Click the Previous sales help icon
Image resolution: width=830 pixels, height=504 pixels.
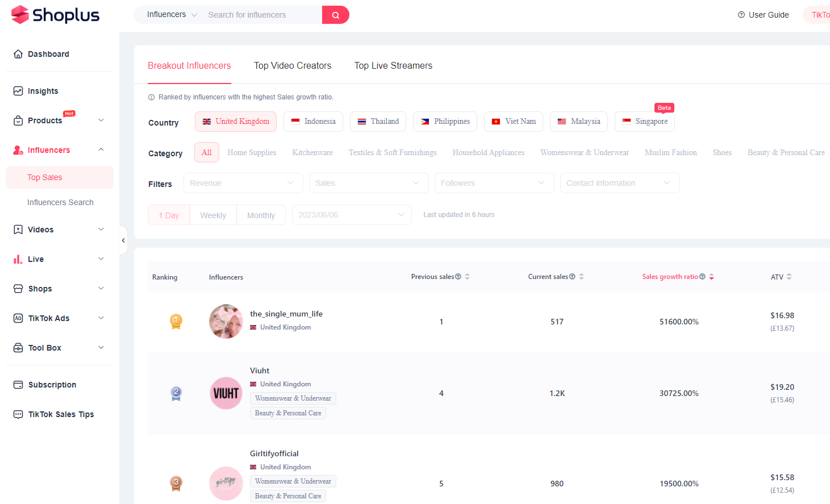(458, 277)
